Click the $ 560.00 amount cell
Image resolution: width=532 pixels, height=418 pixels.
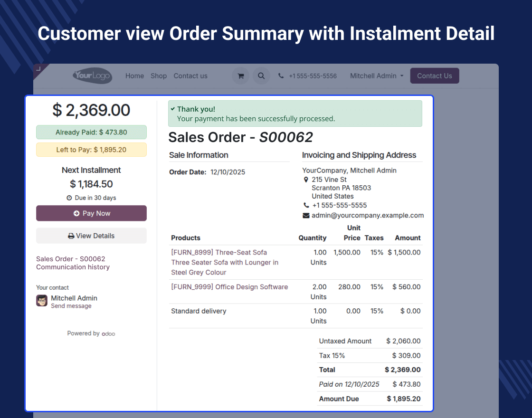pyautogui.click(x=406, y=287)
